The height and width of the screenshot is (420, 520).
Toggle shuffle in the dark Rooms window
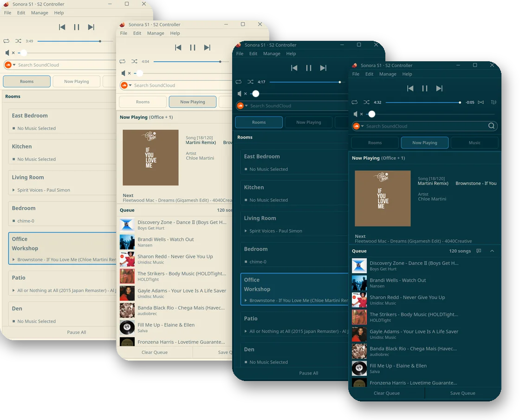pos(250,82)
